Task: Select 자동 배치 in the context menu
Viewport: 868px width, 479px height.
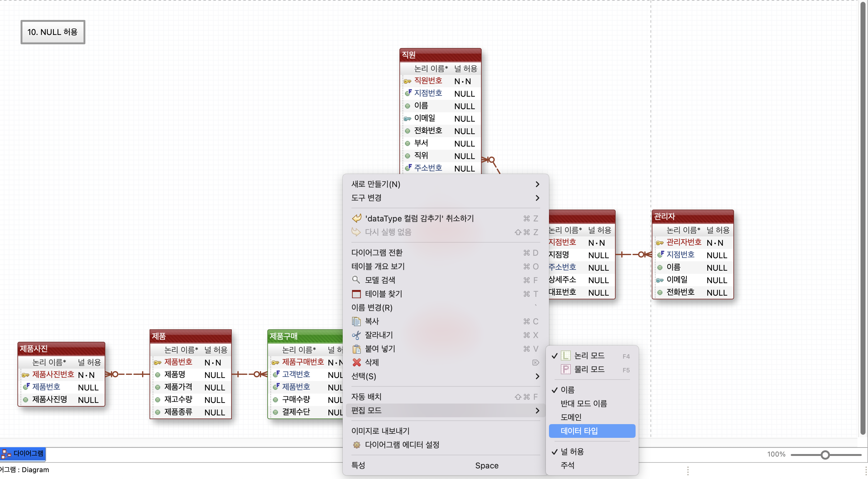Action: point(446,397)
